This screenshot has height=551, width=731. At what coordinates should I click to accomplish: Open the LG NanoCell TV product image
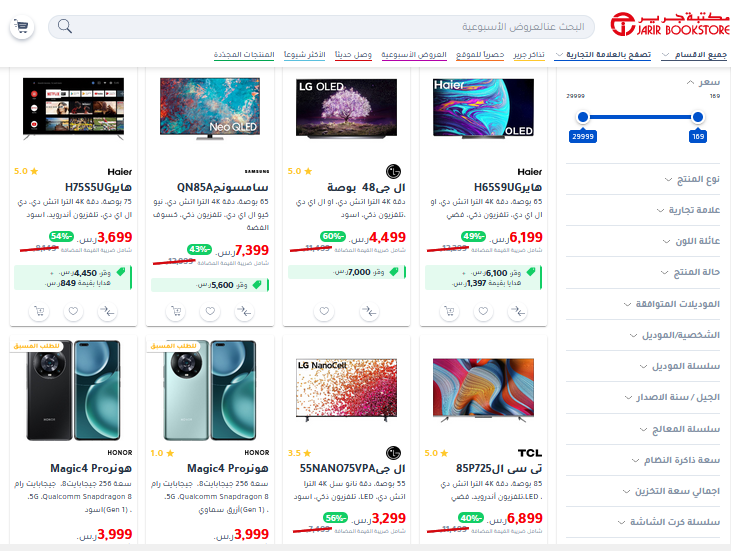pos(346,390)
